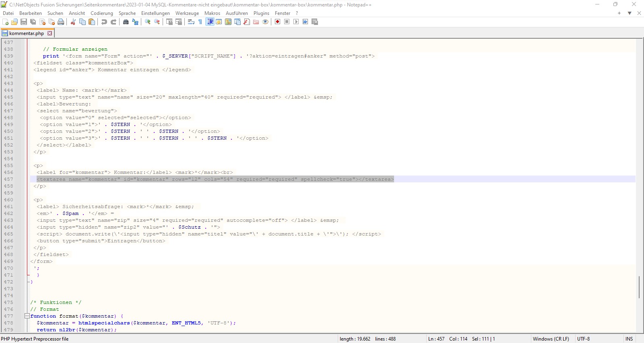Start macro recording with red record icon
644x343 pixels.
pyautogui.click(x=277, y=22)
